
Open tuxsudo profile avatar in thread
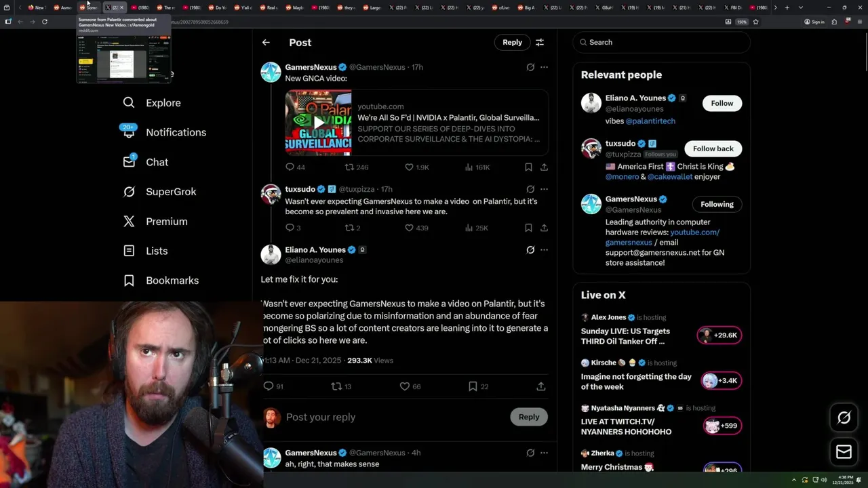271,195
